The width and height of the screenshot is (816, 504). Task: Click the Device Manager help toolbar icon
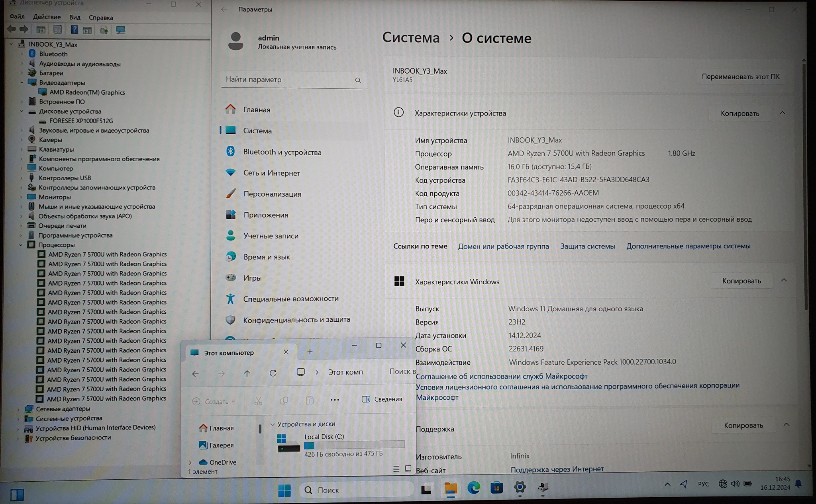pyautogui.click(x=74, y=30)
